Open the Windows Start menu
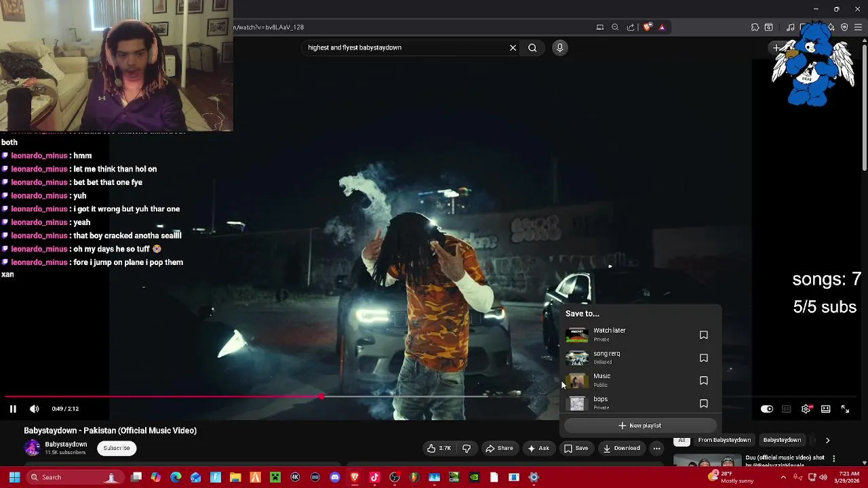The image size is (868, 488). (14, 477)
